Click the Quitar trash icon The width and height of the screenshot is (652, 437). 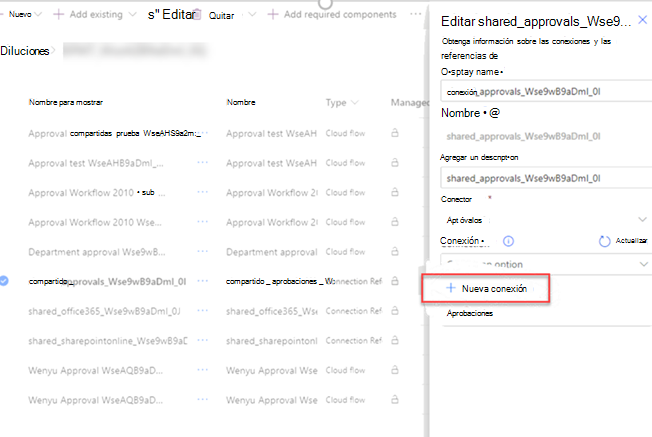click(198, 15)
